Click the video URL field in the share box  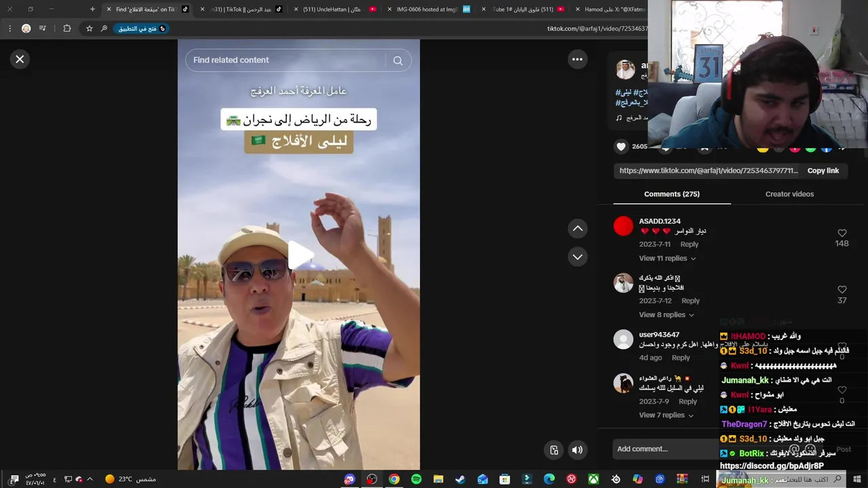(x=709, y=171)
